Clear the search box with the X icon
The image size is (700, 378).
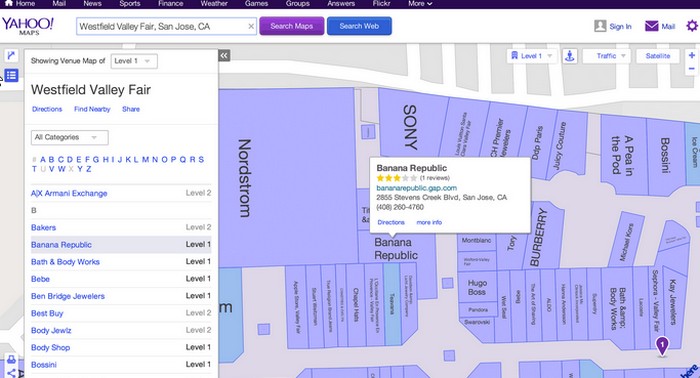click(251, 26)
